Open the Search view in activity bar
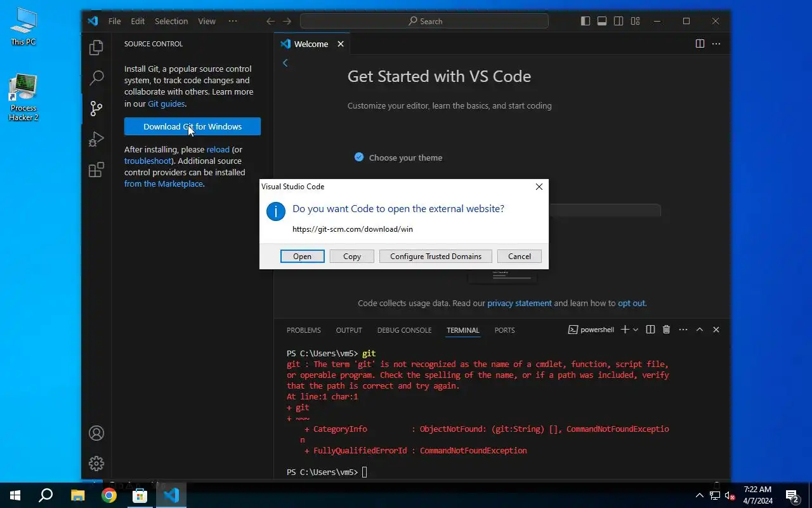The width and height of the screenshot is (812, 508). (x=96, y=78)
